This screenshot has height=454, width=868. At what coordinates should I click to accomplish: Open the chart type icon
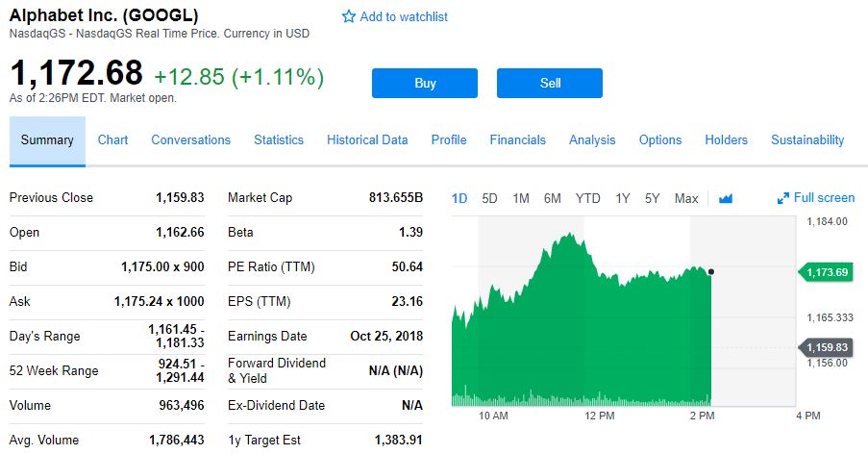pos(726,198)
